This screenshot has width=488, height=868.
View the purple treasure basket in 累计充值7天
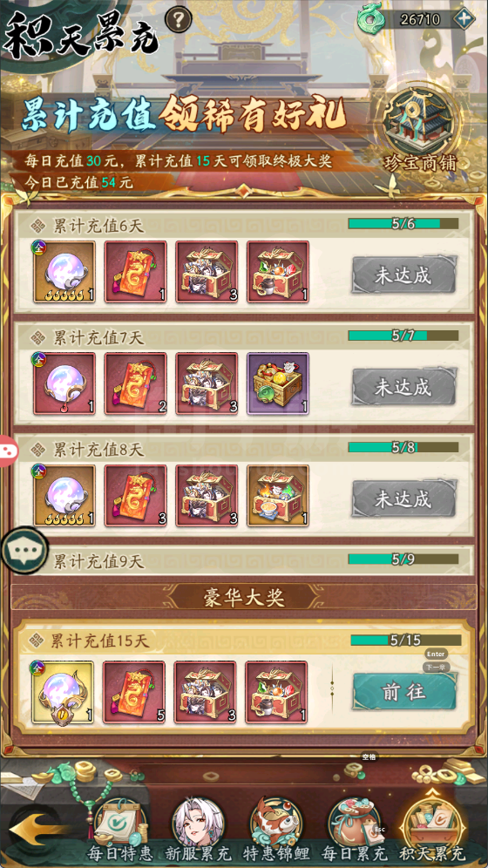click(x=278, y=383)
